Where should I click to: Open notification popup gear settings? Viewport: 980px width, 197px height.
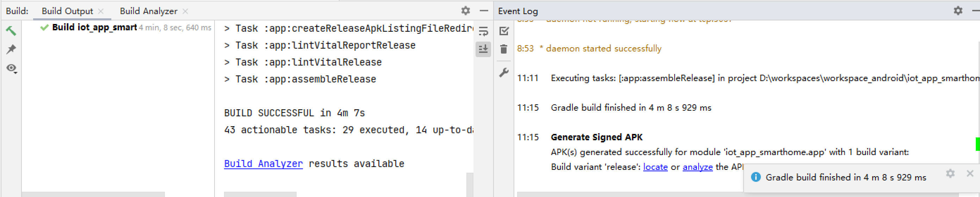click(950, 174)
